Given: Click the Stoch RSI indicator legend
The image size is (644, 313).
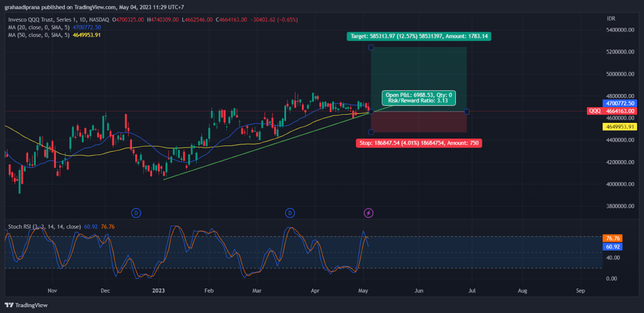Looking at the screenshot, I should (x=61, y=226).
